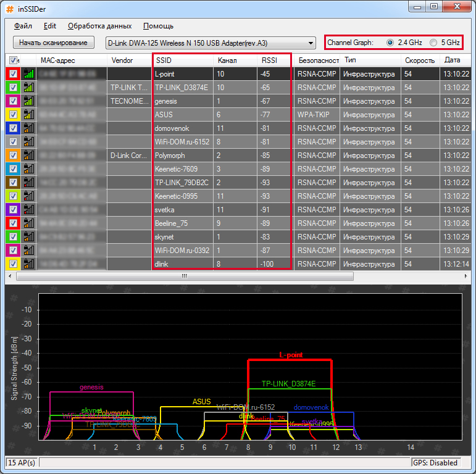Toggle the Polymorph network checkbox
The image size is (476, 474).
(13, 156)
